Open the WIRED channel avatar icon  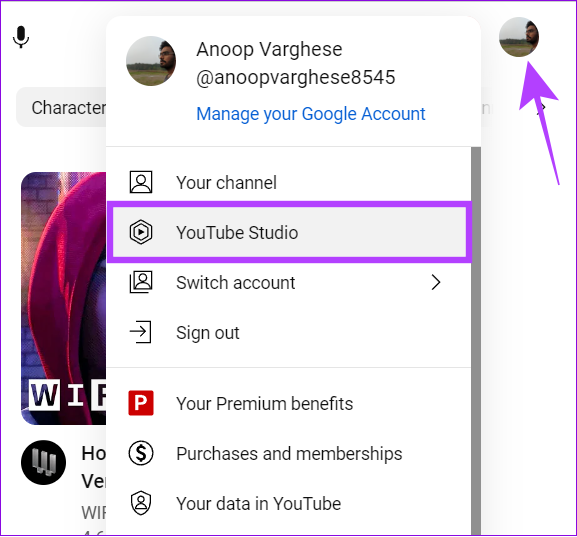[43, 462]
